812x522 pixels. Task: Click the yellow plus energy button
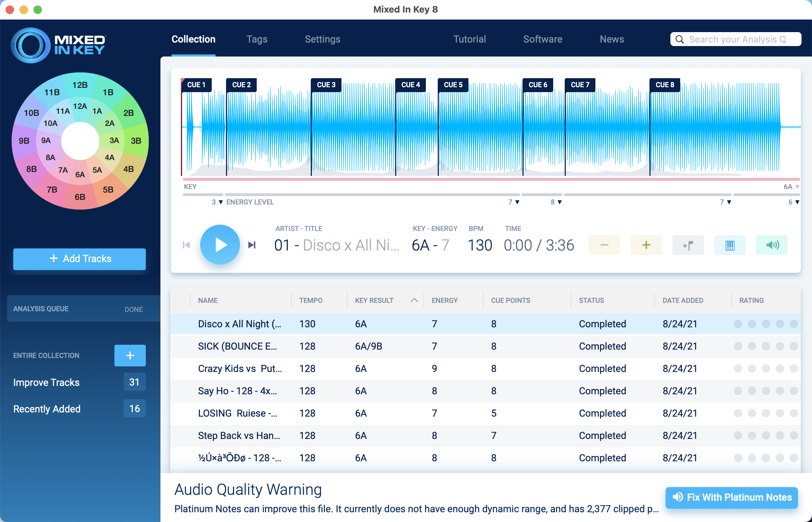click(x=646, y=245)
